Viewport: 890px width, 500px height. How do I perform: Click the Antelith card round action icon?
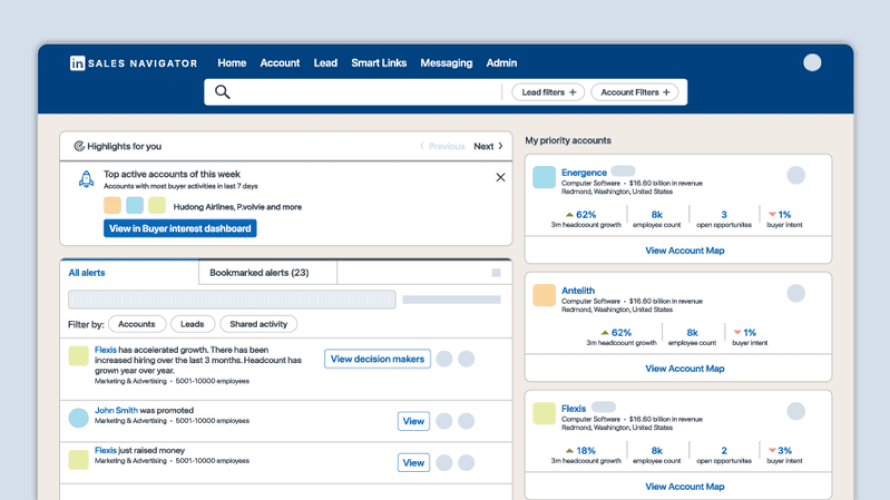click(796, 293)
